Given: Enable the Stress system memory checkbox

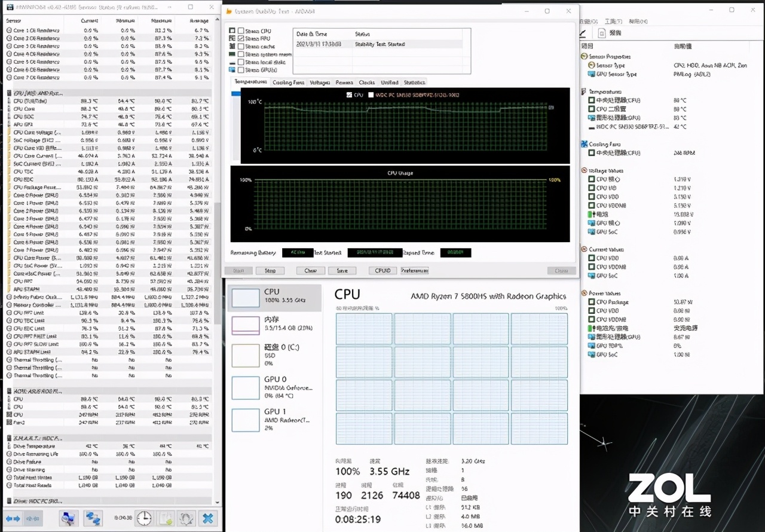Looking at the screenshot, I should point(240,54).
